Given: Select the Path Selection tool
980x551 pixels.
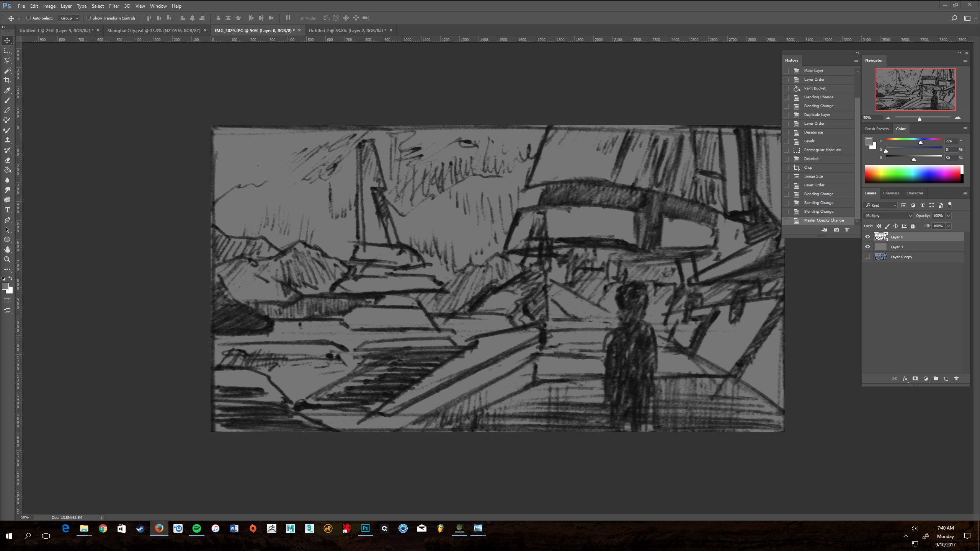Looking at the screenshot, I should (x=7, y=230).
